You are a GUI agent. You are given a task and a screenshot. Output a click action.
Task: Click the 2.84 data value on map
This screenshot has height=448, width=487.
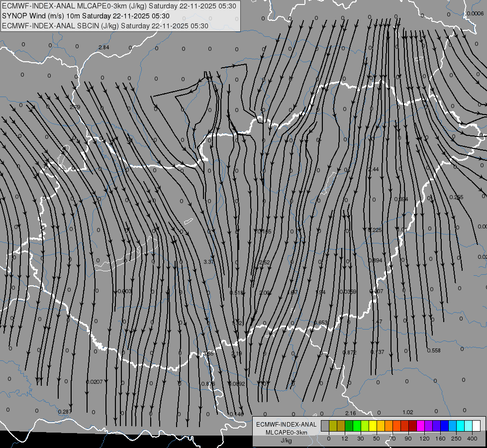pyautogui.click(x=103, y=47)
